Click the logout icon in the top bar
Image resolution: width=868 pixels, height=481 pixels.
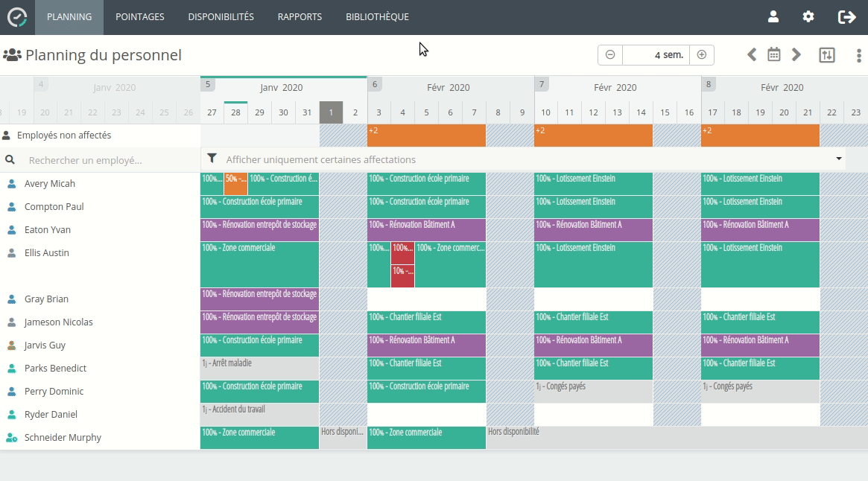847,16
